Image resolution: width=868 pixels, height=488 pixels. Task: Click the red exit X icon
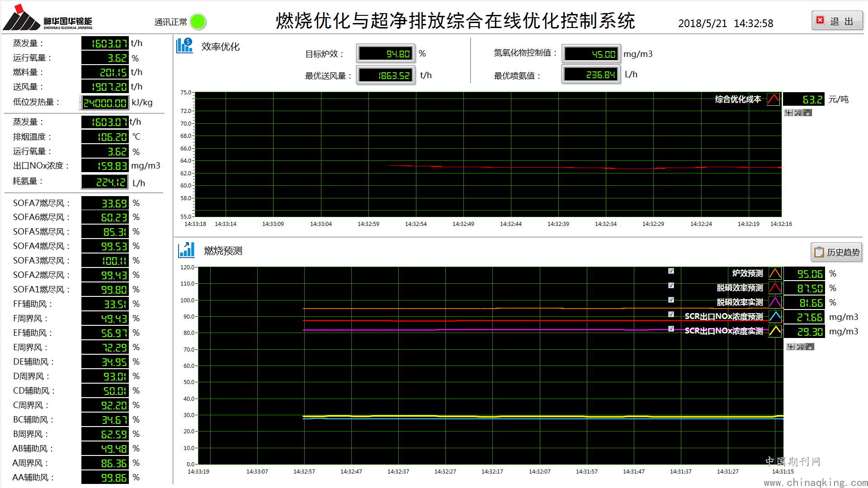(820, 20)
